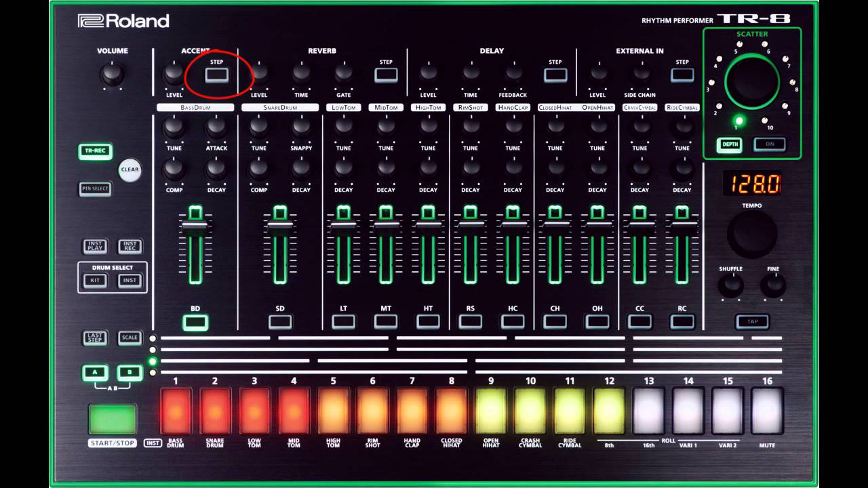This screenshot has height=488, width=868.
Task: Click the TAP tempo button
Action: 752,322
